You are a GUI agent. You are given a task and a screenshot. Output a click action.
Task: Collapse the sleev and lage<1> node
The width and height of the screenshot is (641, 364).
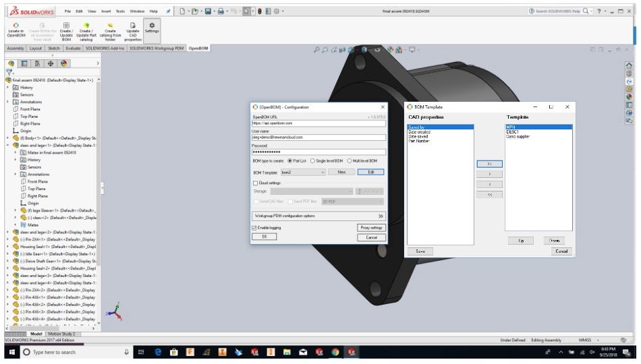point(8,146)
